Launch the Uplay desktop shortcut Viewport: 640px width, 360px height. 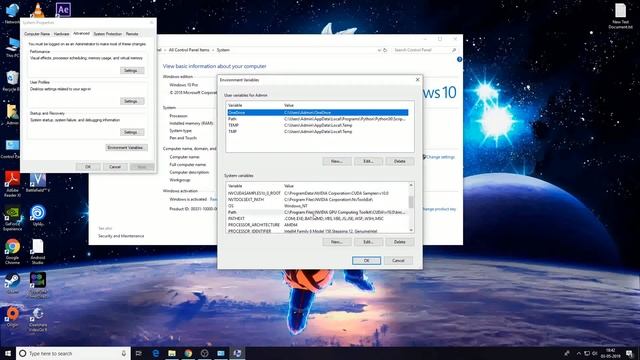coord(38,216)
